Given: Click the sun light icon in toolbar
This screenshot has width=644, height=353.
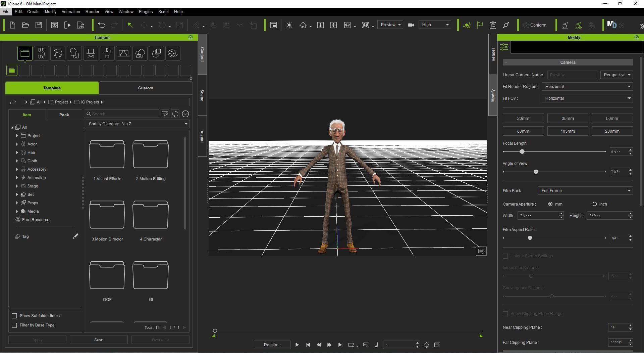Looking at the screenshot, I should (x=289, y=25).
